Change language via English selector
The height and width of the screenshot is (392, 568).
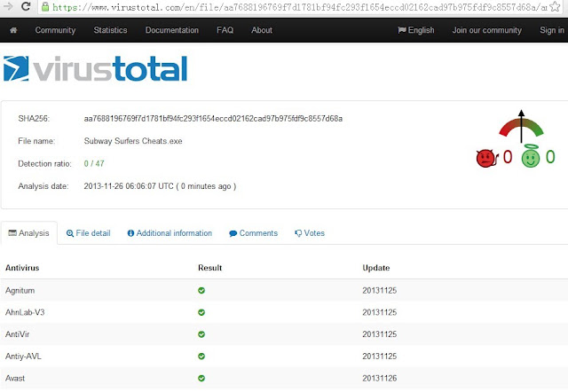coord(416,30)
